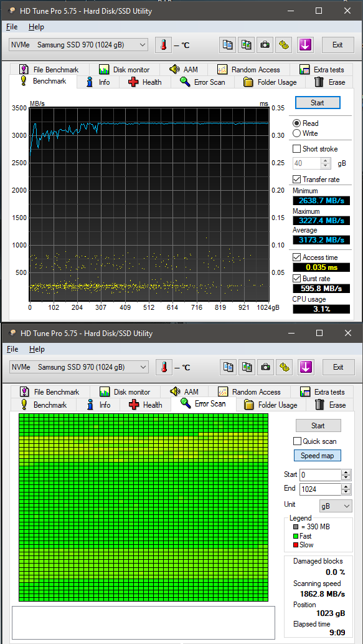This screenshot has width=363, height=644.
Task: Open Disk monitor tab in upper window
Action: (x=125, y=69)
